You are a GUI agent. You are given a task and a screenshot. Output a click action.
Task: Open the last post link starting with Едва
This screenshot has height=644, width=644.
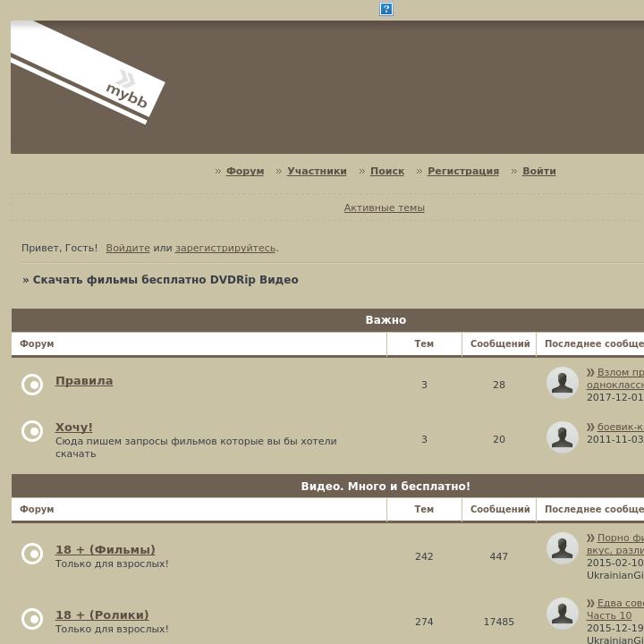[x=615, y=609]
